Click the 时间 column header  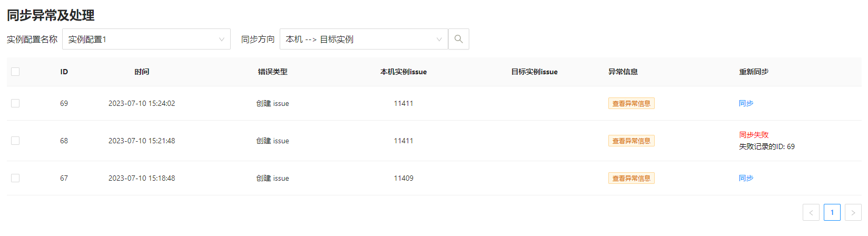coord(142,72)
